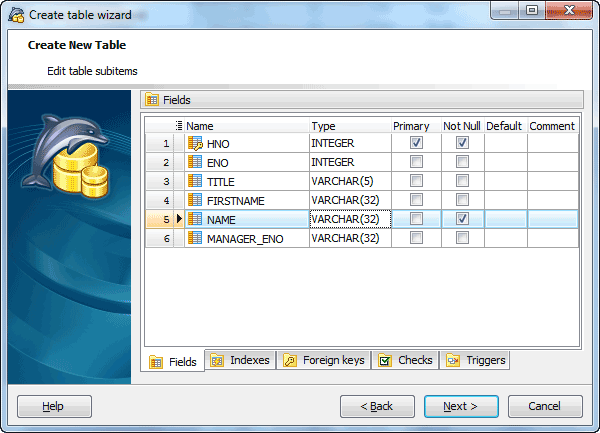
Task: Select the Type cell of NAME row
Action: pyautogui.click(x=349, y=219)
